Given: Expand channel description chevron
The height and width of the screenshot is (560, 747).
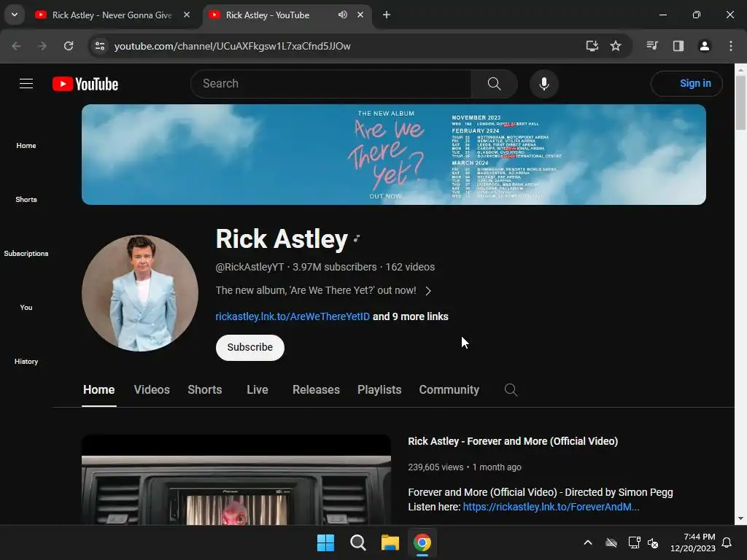Looking at the screenshot, I should (x=427, y=291).
